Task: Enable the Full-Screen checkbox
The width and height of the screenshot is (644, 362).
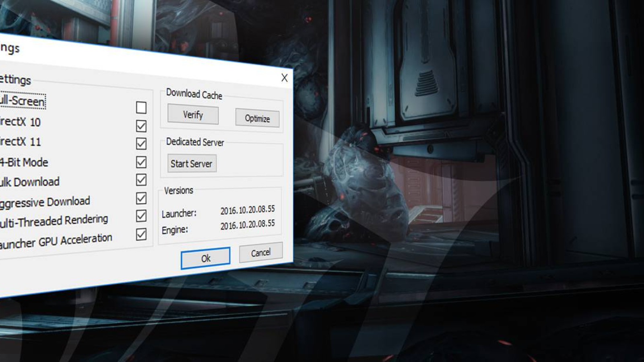Action: pos(141,107)
